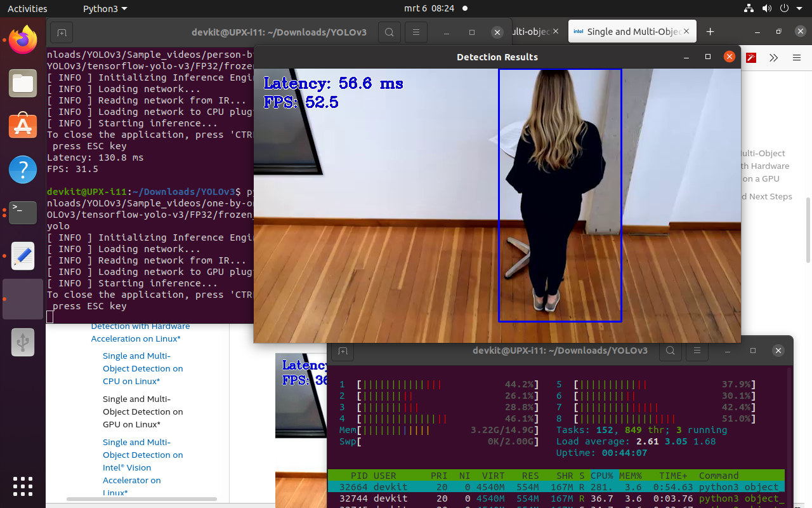The height and width of the screenshot is (508, 812).
Task: Open the Text Editor in dock
Action: (x=23, y=256)
